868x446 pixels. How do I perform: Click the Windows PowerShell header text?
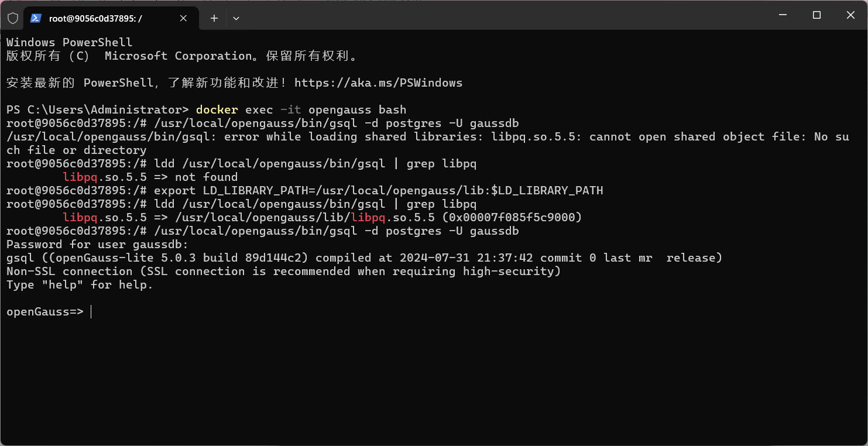(x=68, y=42)
